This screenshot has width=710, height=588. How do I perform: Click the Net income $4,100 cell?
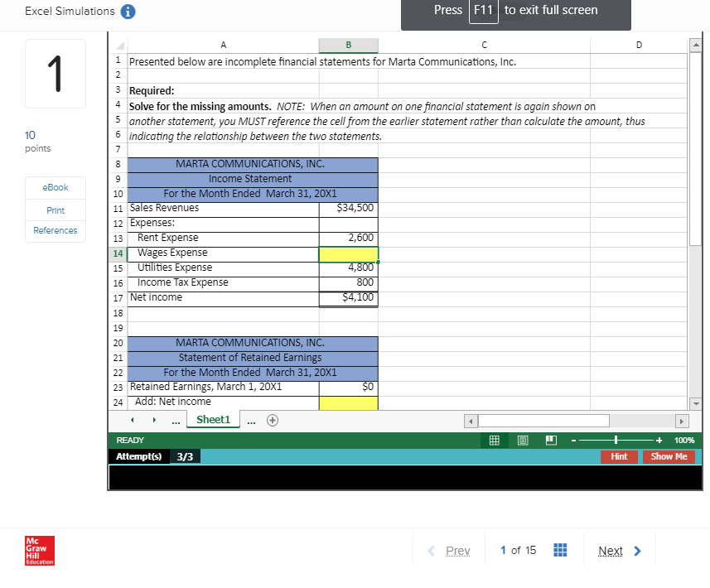(348, 298)
